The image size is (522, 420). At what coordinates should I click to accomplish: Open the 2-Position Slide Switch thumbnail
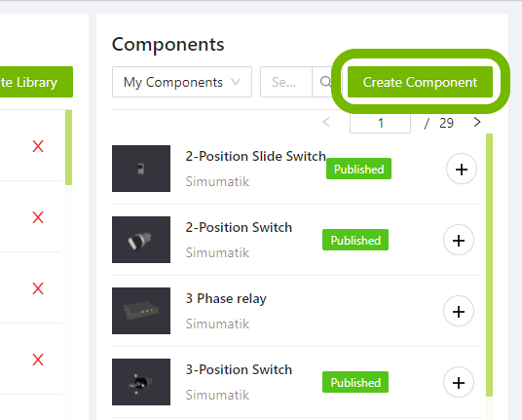point(141,169)
